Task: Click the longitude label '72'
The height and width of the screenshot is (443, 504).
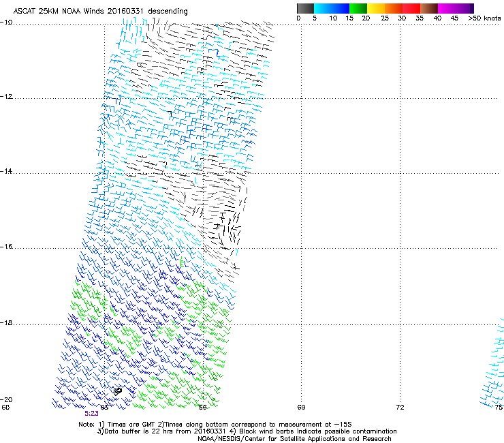Action: (400, 408)
